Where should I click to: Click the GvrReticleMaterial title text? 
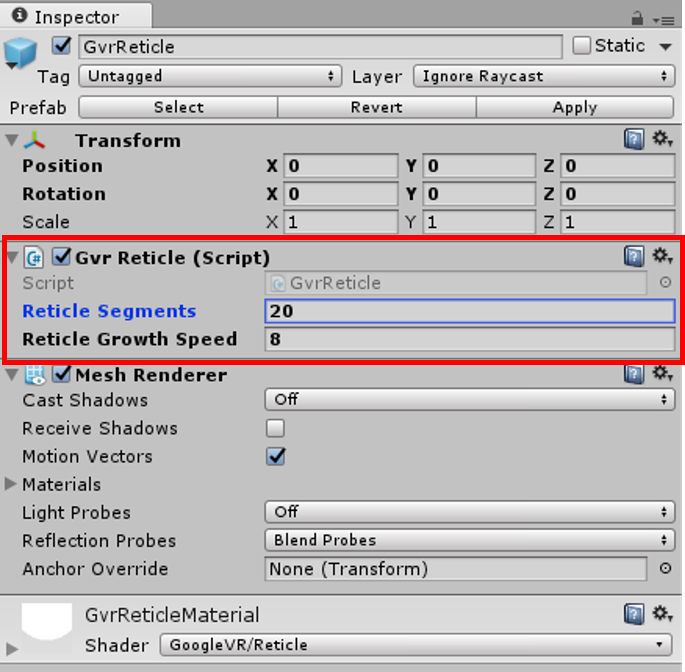[172, 615]
